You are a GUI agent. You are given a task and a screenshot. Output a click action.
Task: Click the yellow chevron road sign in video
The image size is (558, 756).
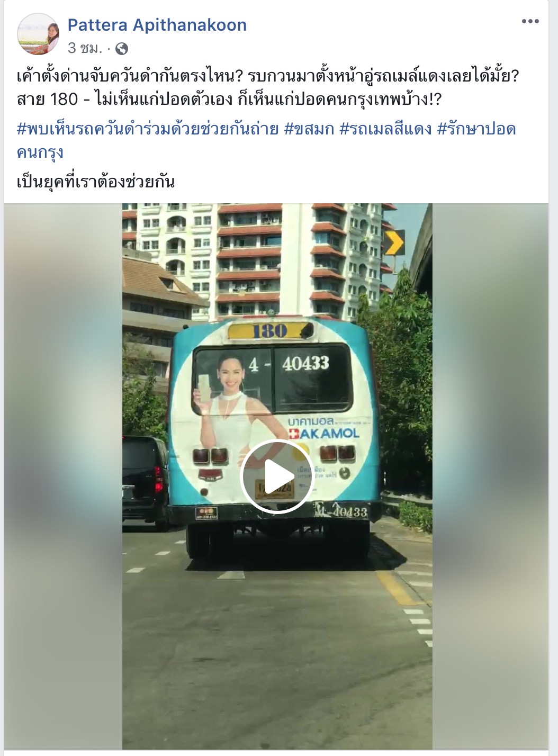pos(394,242)
